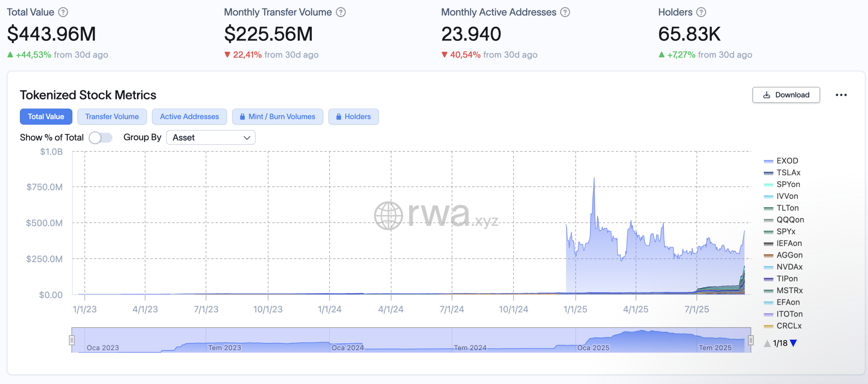Open the Group By Asset dropdown
This screenshot has height=384, width=868.
pyautogui.click(x=211, y=137)
